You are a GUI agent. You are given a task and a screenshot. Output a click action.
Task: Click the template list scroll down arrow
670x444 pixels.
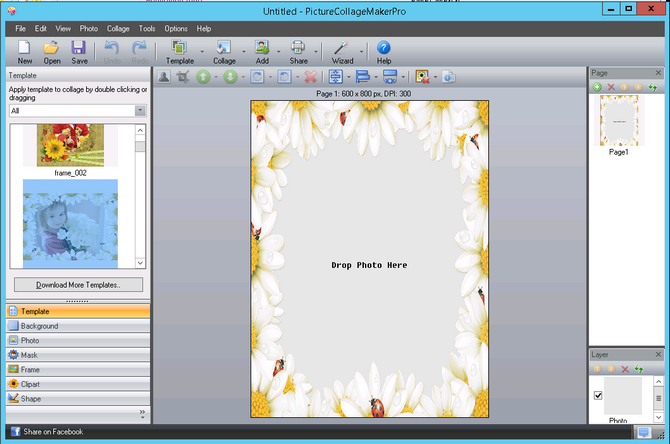coord(140,263)
